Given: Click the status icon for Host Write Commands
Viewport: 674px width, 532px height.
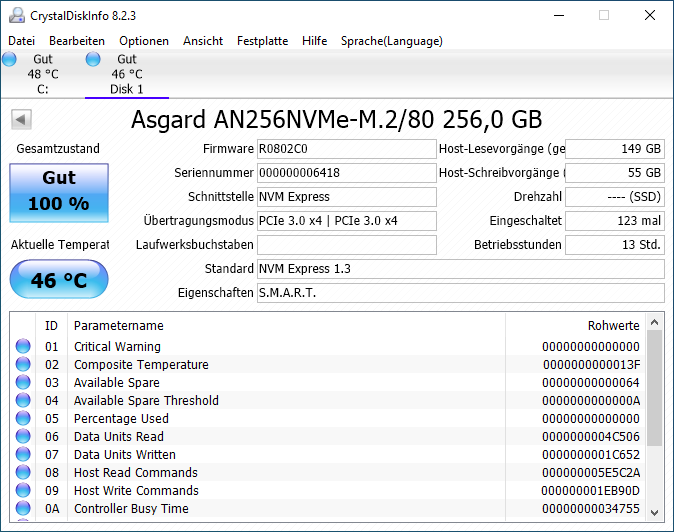Looking at the screenshot, I should click(23, 490).
